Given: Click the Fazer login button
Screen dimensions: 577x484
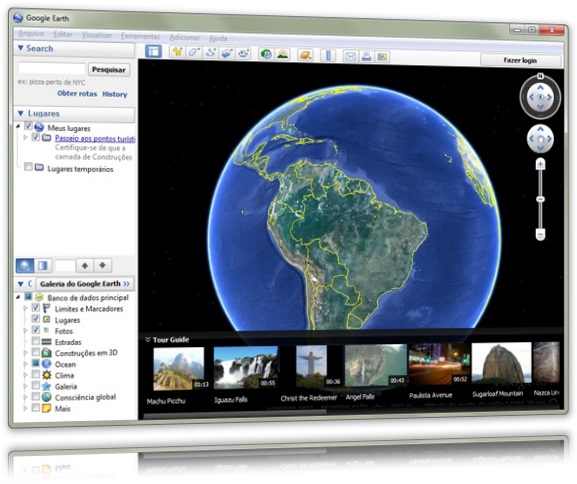Looking at the screenshot, I should point(520,60).
